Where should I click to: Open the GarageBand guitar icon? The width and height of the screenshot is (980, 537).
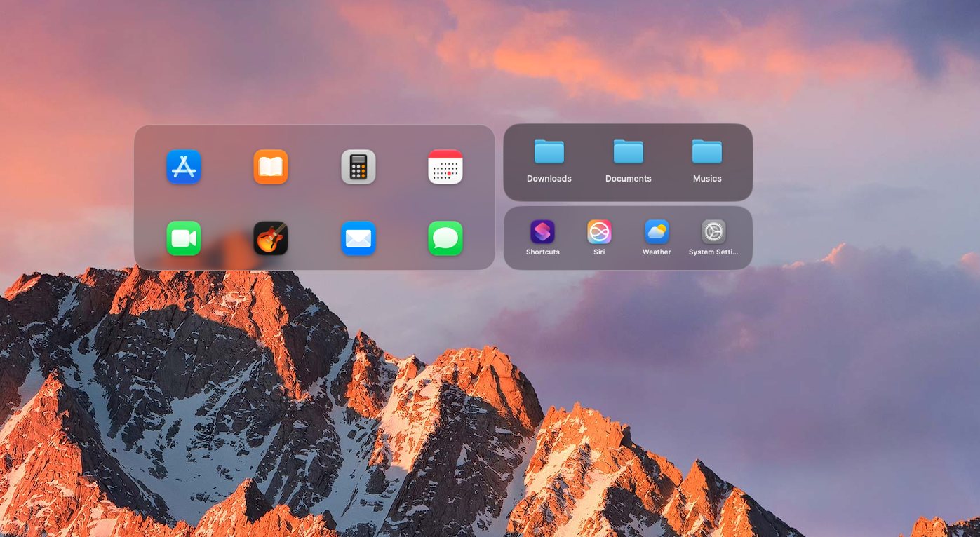[x=271, y=238]
